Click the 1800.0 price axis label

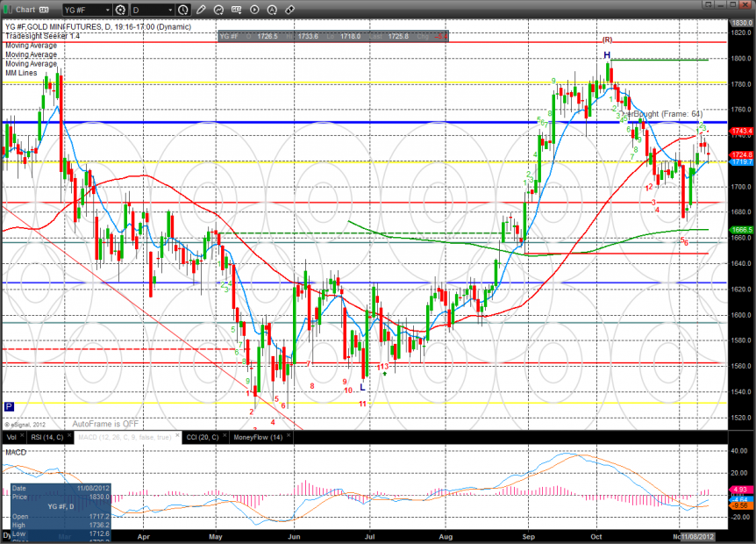742,59
